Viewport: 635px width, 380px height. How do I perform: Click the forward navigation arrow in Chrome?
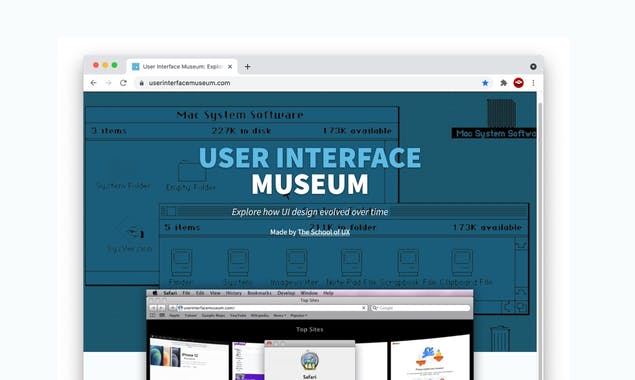(108, 83)
